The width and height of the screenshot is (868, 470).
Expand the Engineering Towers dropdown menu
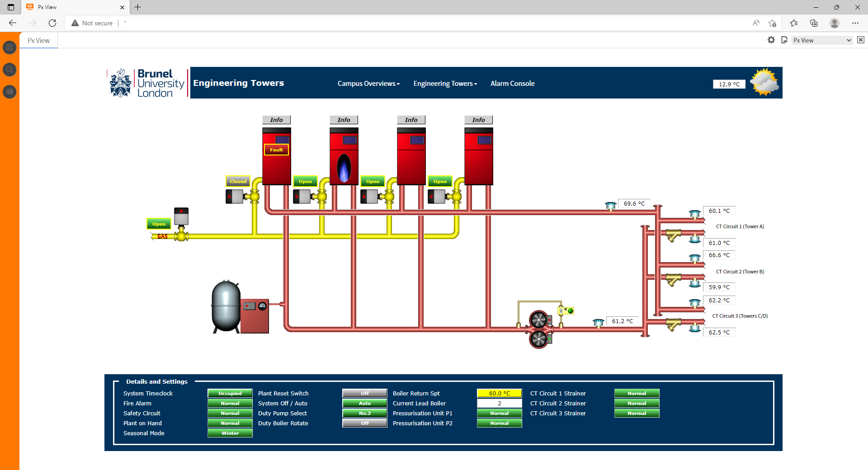[445, 84]
